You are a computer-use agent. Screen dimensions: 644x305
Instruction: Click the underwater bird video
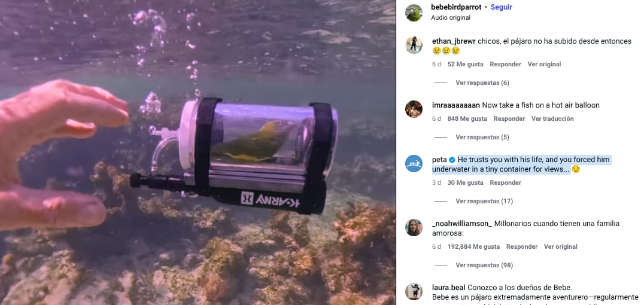point(198,152)
